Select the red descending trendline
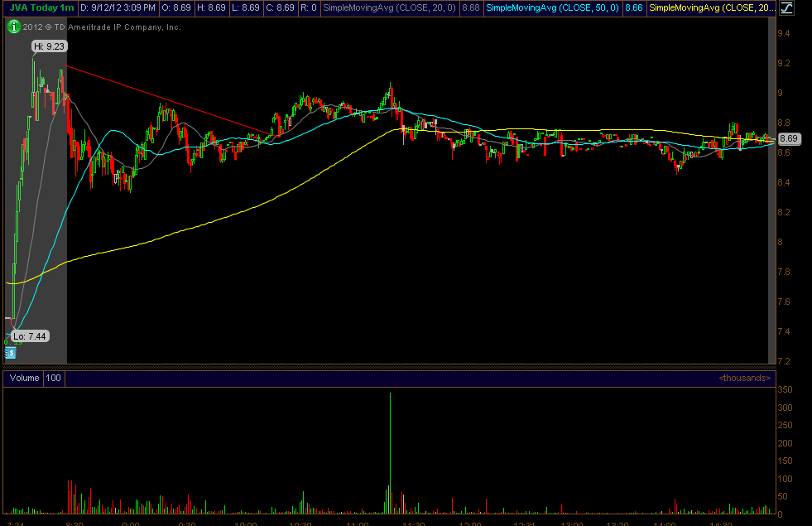This screenshot has width=812, height=526. pos(166,98)
